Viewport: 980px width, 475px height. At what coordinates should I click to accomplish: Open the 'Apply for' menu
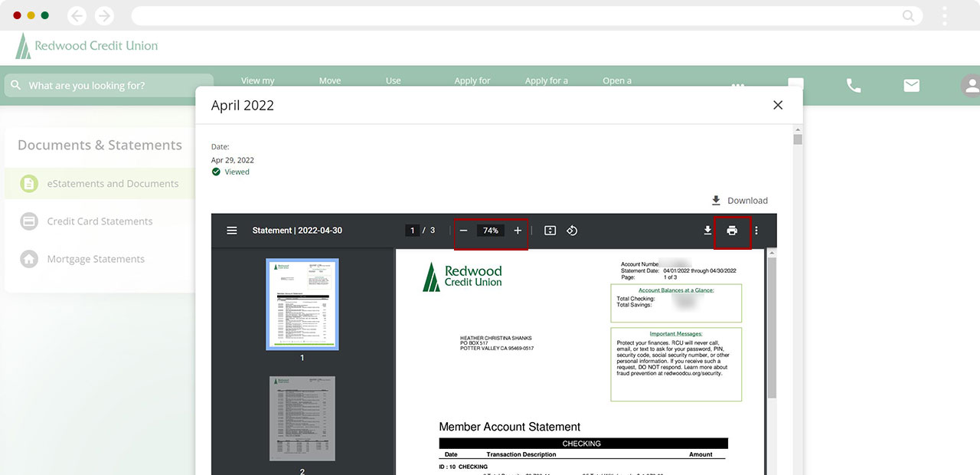tap(472, 80)
